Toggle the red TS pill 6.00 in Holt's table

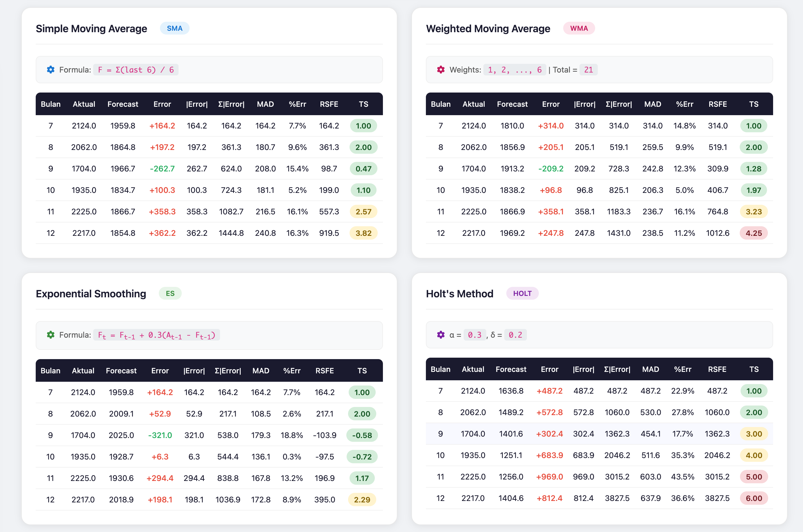[x=754, y=498]
